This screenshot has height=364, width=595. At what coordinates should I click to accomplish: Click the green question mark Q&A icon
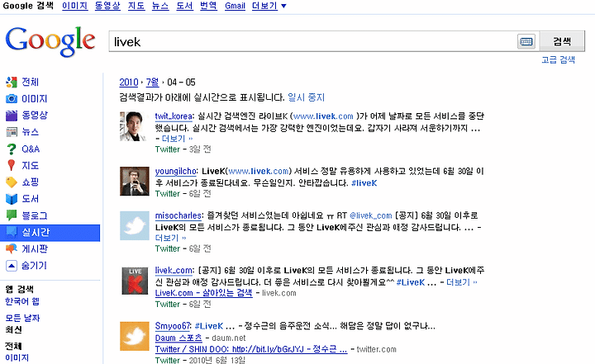tap(12, 149)
